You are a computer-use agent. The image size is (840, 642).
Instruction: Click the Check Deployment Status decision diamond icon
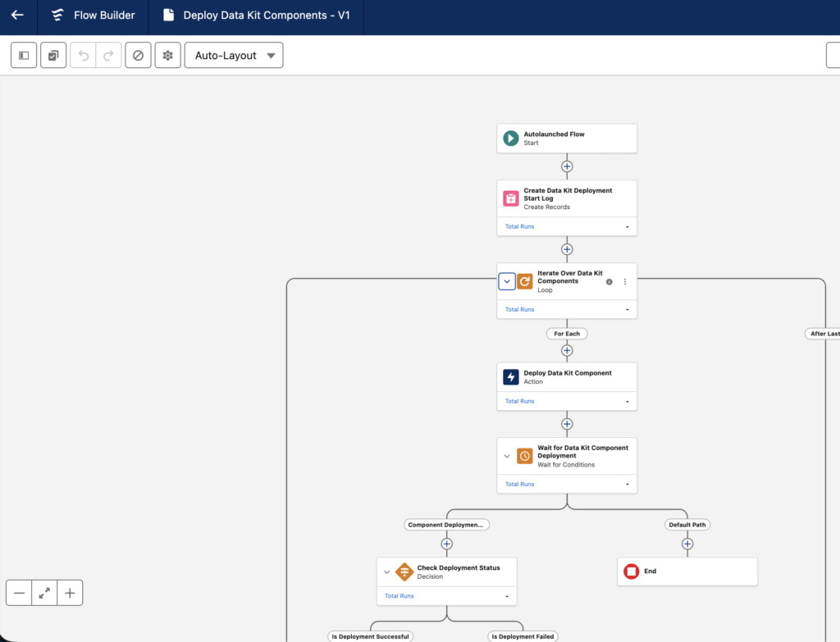click(x=406, y=571)
